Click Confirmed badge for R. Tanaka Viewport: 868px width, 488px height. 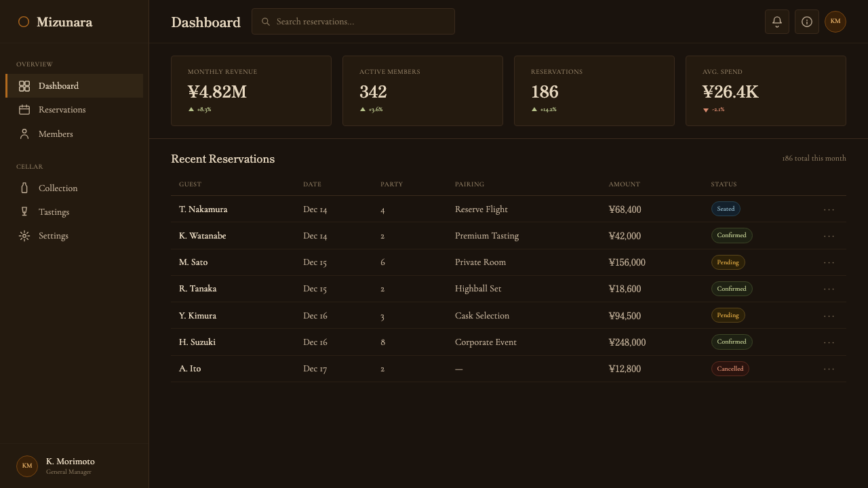[x=732, y=289]
